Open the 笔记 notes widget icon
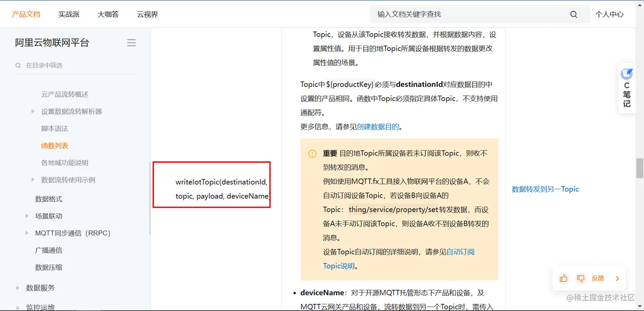 tap(627, 74)
